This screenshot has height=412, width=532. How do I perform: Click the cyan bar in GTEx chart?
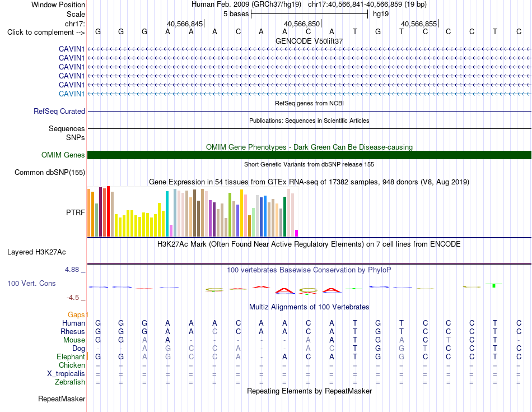pos(167,214)
